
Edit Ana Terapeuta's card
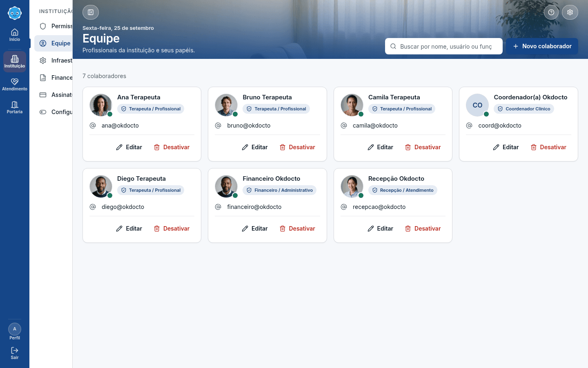(x=129, y=147)
